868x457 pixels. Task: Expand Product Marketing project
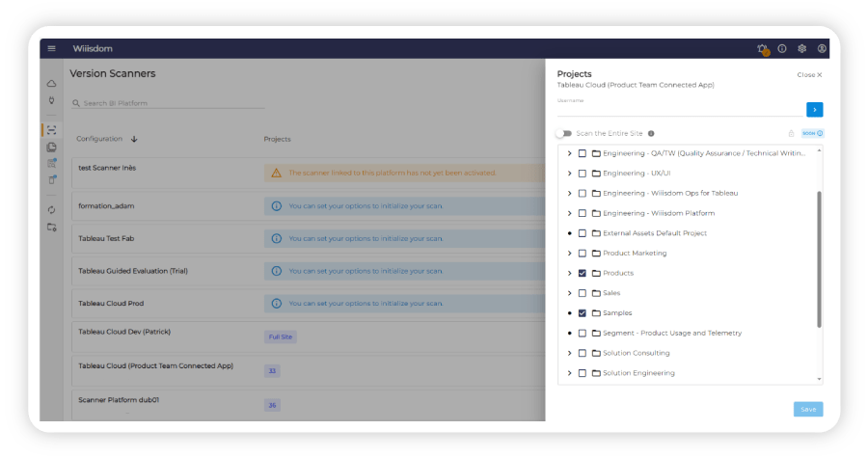click(x=570, y=254)
